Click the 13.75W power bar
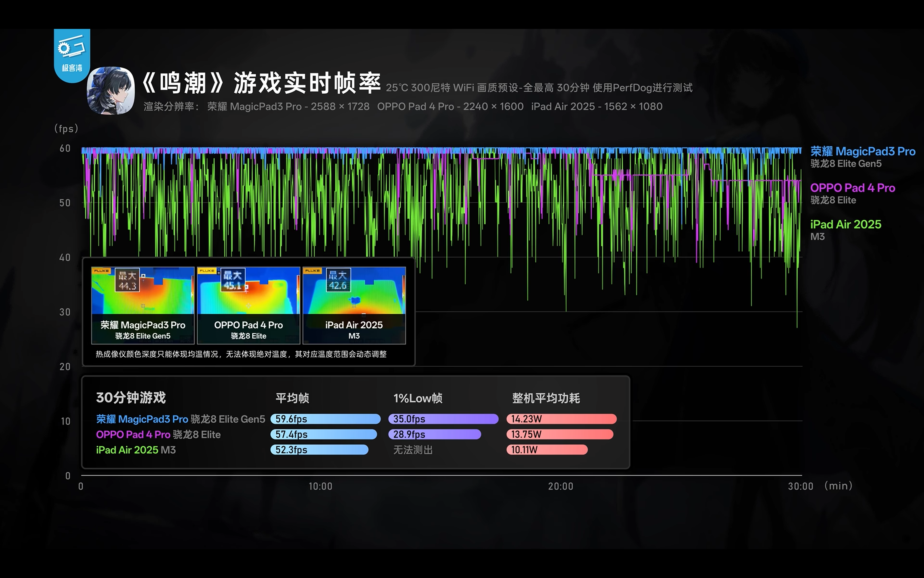Viewport: 924px width, 578px height. [560, 434]
